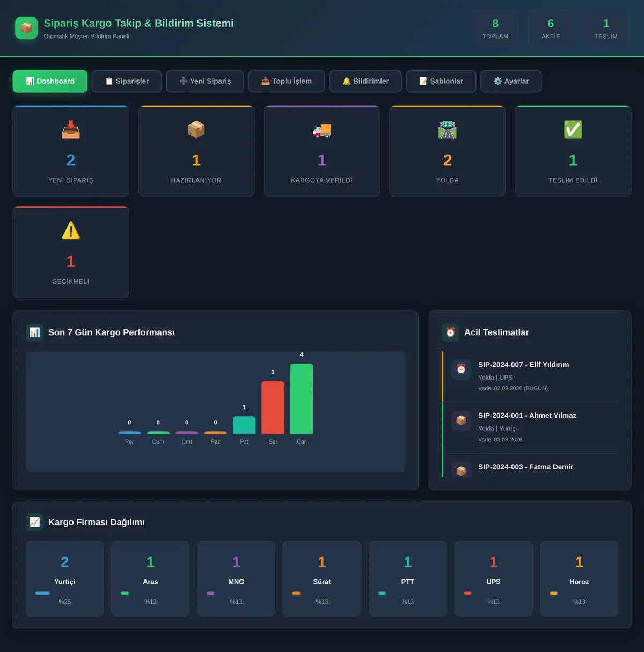Select the Horoz carrier card

pyautogui.click(x=579, y=579)
